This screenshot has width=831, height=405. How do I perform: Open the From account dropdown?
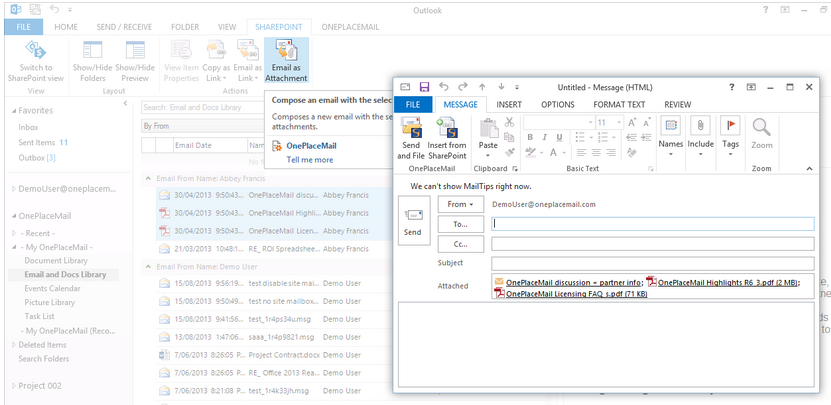[x=460, y=204]
